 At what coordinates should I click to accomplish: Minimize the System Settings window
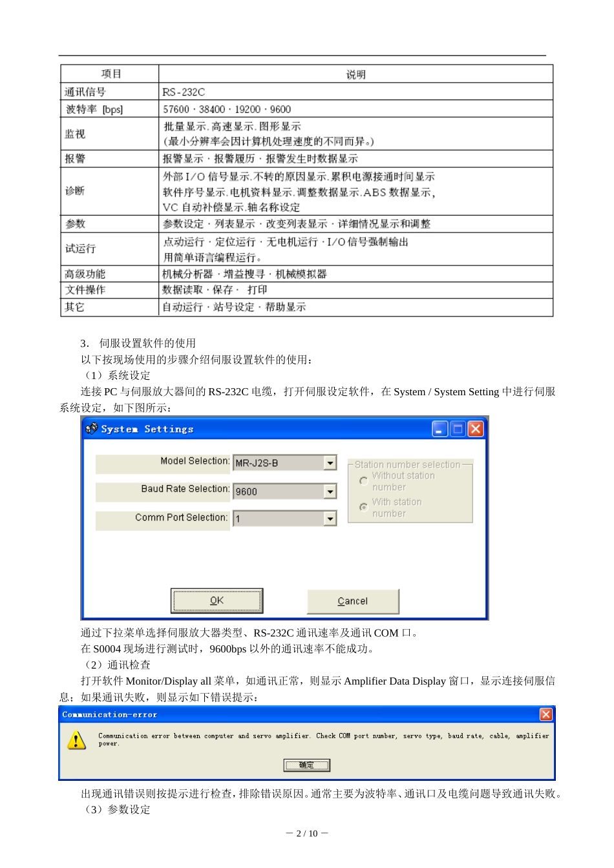point(440,429)
